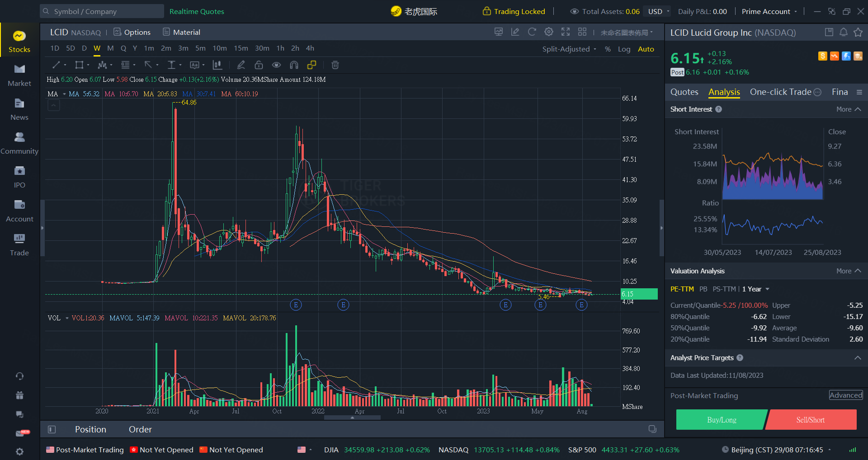This screenshot has height=460, width=868.
Task: Open the Order tab
Action: tap(140, 429)
